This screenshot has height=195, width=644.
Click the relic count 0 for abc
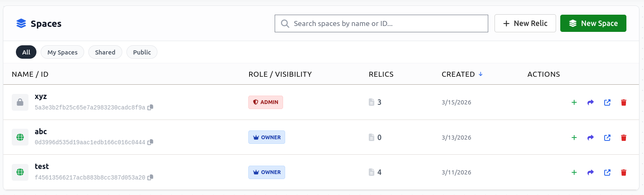pos(379,137)
